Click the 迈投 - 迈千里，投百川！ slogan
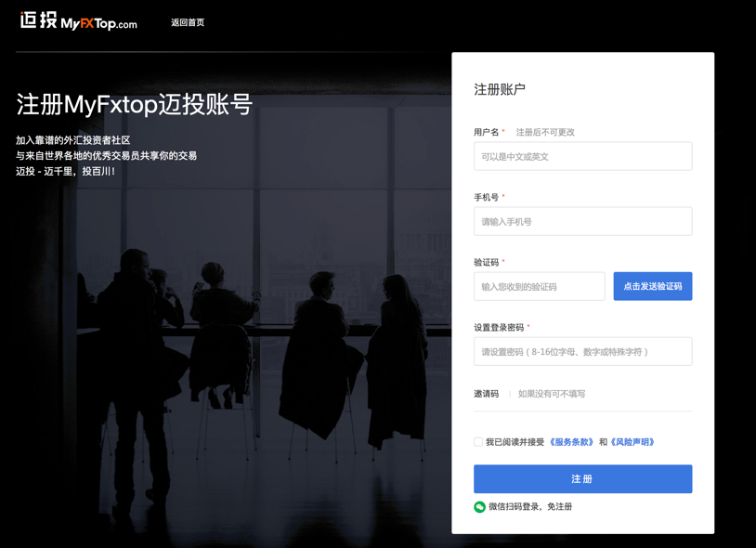Viewport: 756px width, 548px height. pos(66,171)
